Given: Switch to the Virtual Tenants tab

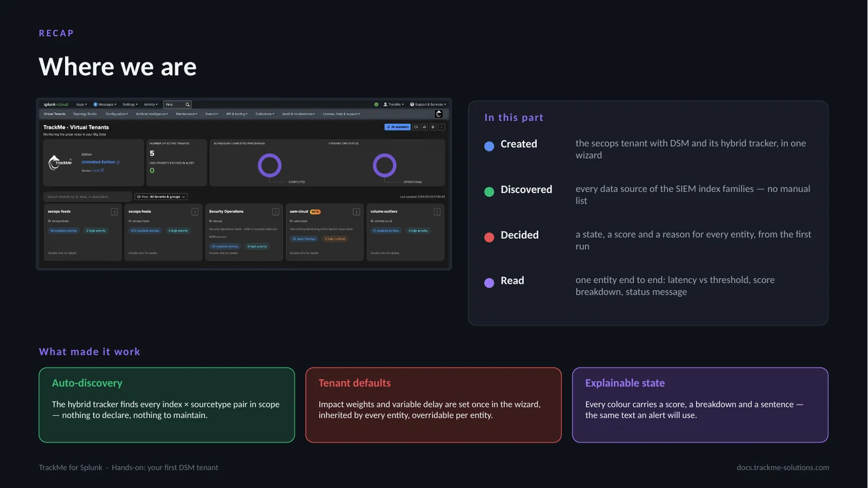Looking at the screenshot, I should coord(54,114).
